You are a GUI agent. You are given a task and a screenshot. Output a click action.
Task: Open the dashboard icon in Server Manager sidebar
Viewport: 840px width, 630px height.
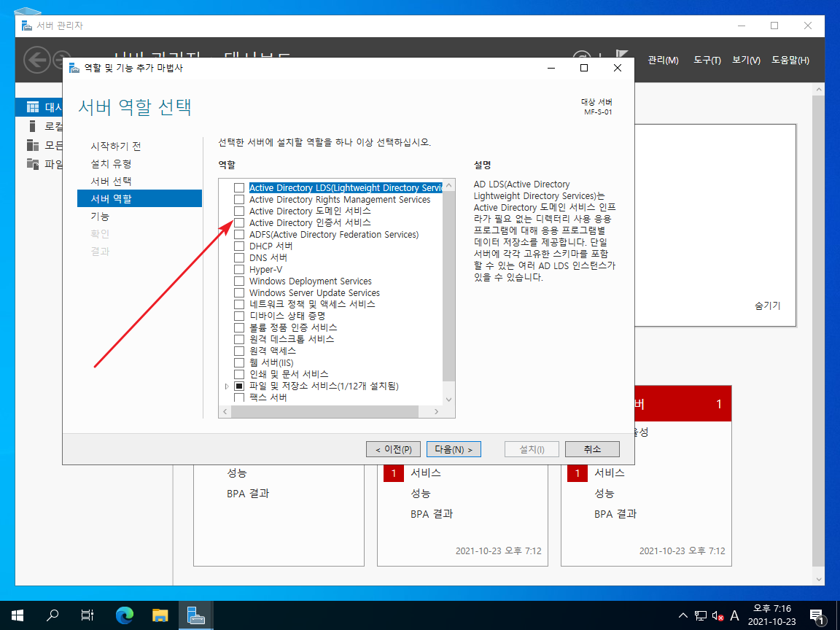coord(33,107)
